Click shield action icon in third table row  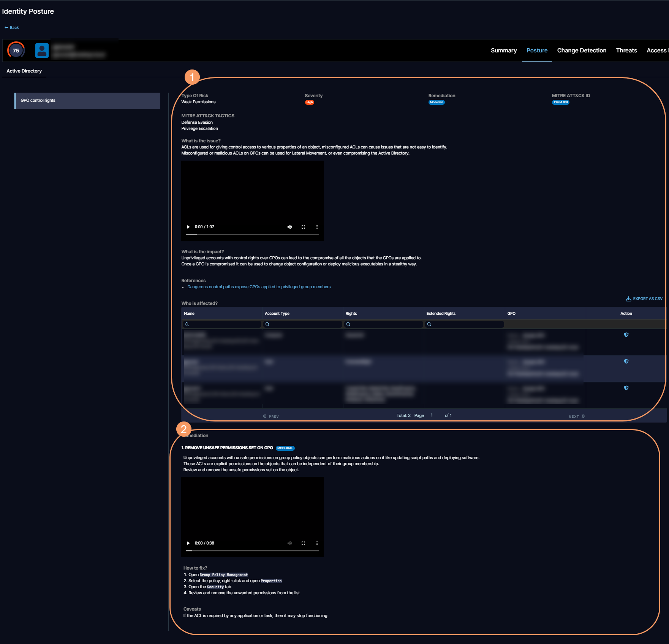click(626, 388)
